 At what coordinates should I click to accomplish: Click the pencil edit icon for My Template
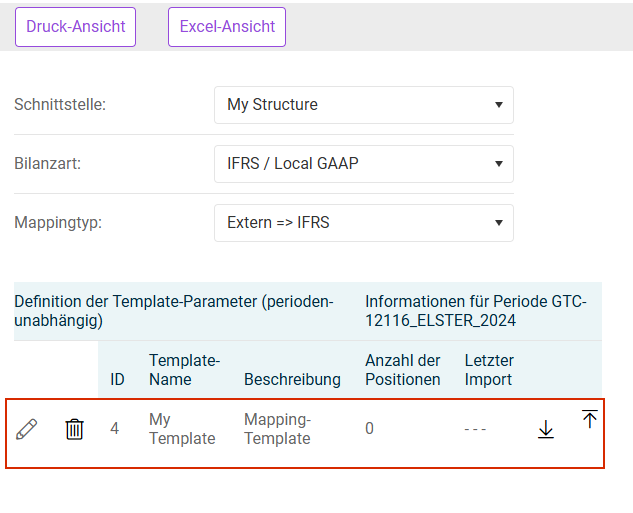[x=27, y=429]
